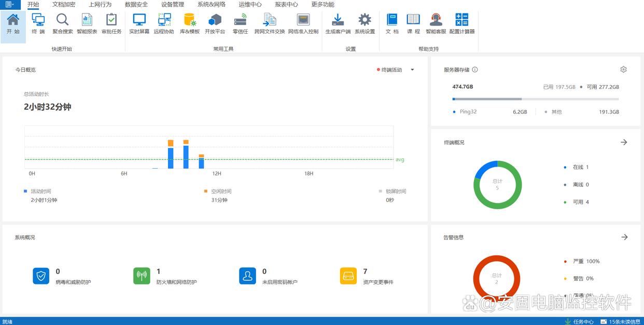
Task: Open 库&模板 library icon
Action: pos(190,23)
